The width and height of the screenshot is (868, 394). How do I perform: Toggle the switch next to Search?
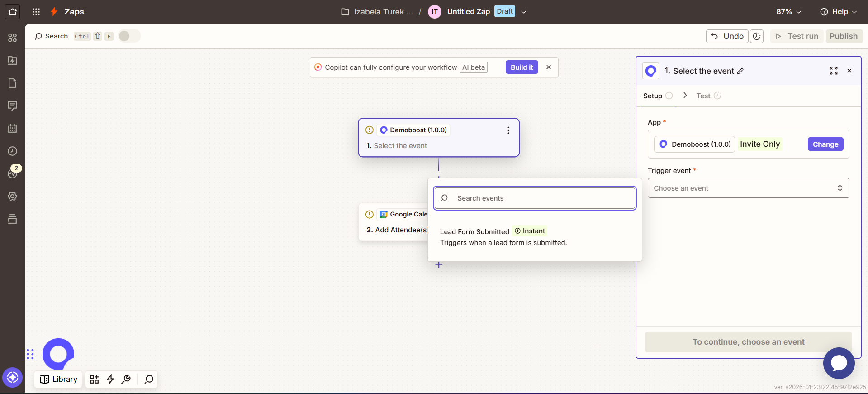click(129, 36)
